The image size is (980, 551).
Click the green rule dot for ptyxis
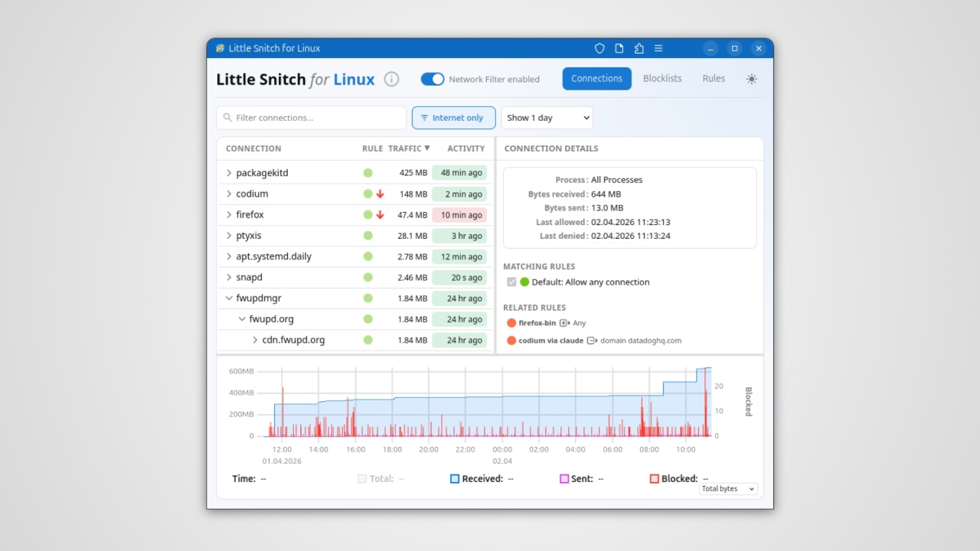coord(368,236)
